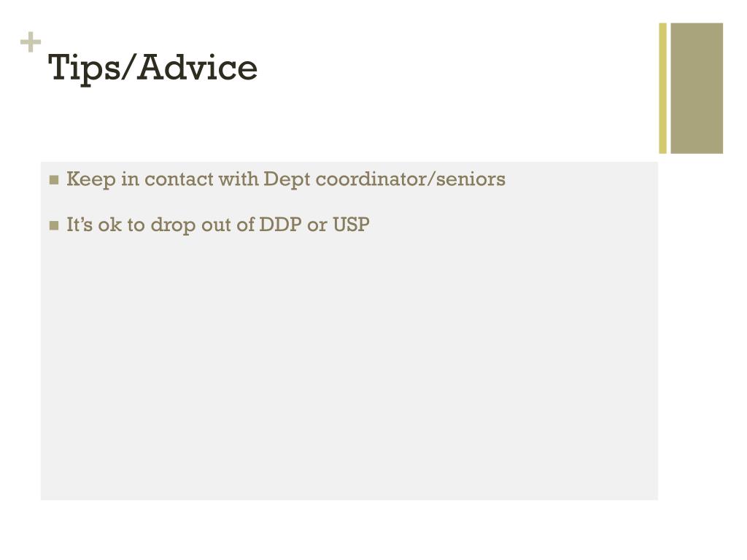Click "coordinator/seniors" text
The height and width of the screenshot is (560, 747).
coord(410,179)
